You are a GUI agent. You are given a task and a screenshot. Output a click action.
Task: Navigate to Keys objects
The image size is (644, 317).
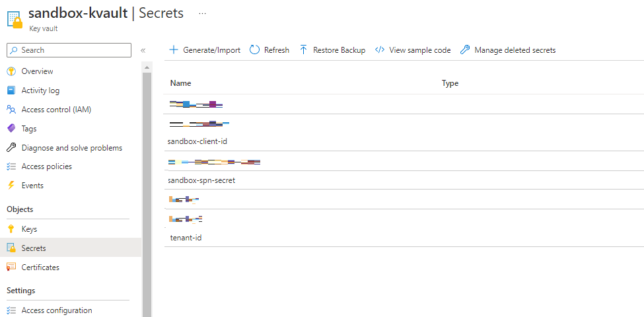pos(29,229)
